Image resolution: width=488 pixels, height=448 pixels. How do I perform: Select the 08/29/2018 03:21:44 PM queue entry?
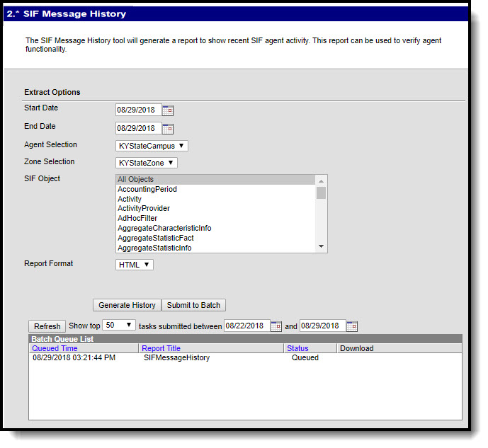tap(74, 357)
